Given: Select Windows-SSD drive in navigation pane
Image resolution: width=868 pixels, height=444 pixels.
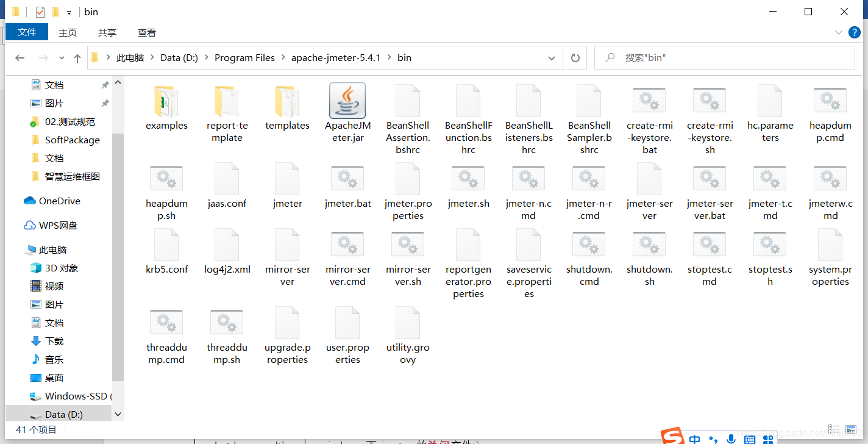Looking at the screenshot, I should click(76, 396).
